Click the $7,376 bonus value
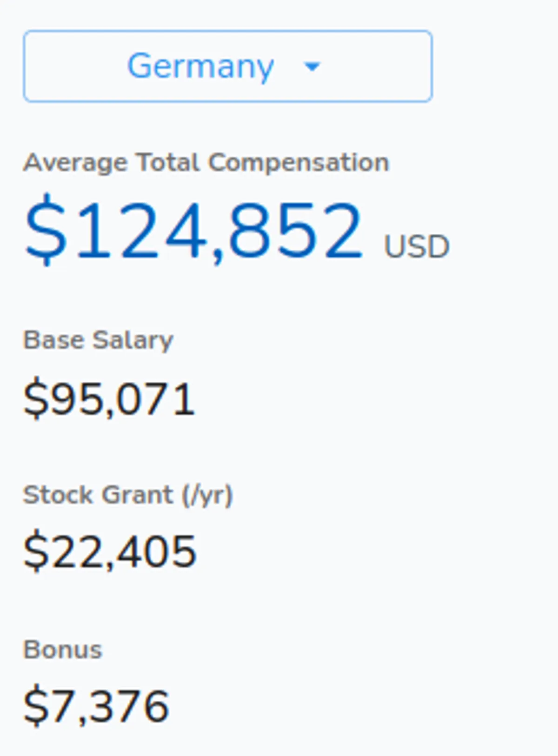Screen dimensions: 558x756 [x=96, y=706]
